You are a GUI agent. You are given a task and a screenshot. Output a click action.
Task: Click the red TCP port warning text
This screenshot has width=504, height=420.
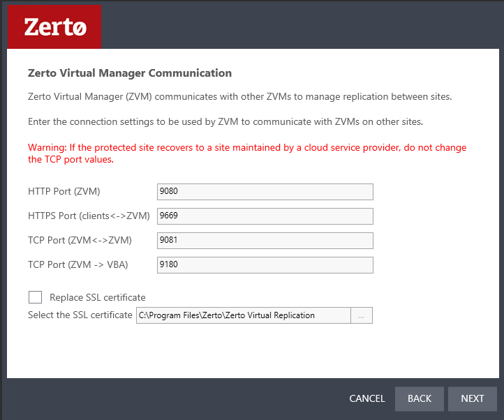[x=247, y=153]
